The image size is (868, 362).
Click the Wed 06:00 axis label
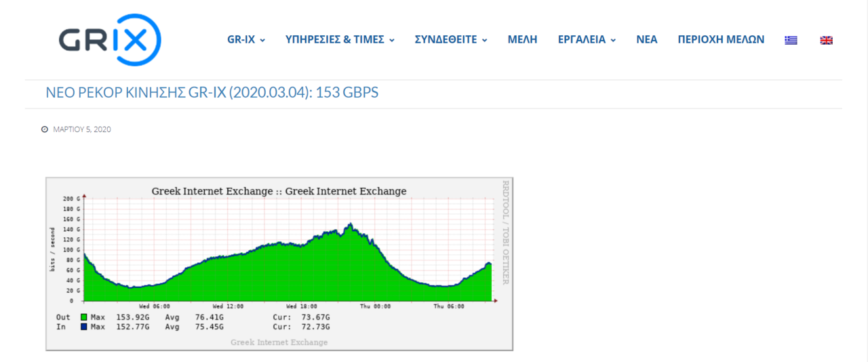tap(155, 306)
